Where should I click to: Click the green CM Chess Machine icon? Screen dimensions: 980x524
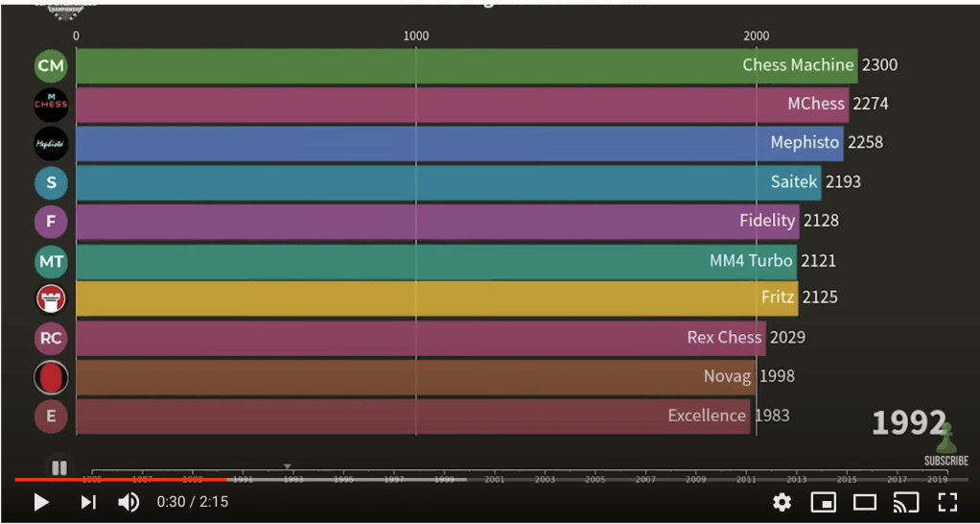pos(51,66)
